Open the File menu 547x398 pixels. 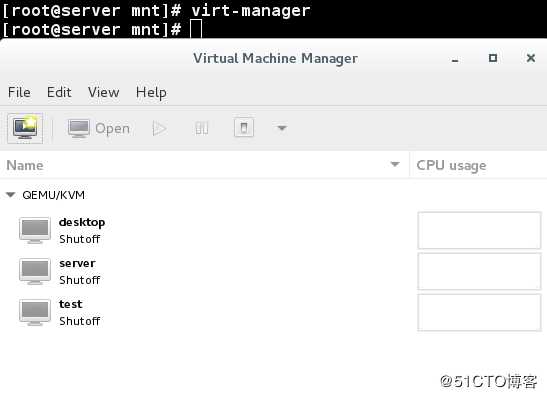[19, 92]
